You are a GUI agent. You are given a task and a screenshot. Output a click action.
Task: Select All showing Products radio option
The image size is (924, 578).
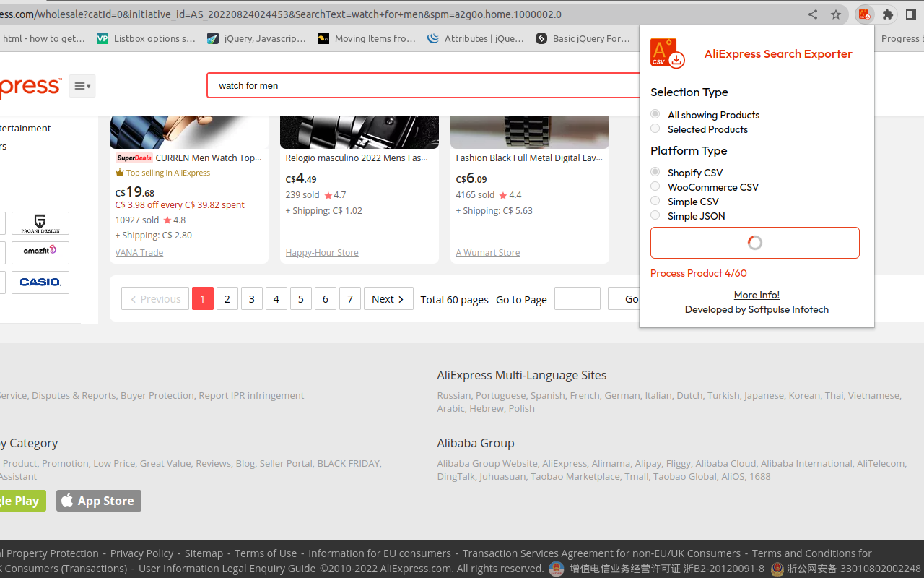coord(655,114)
